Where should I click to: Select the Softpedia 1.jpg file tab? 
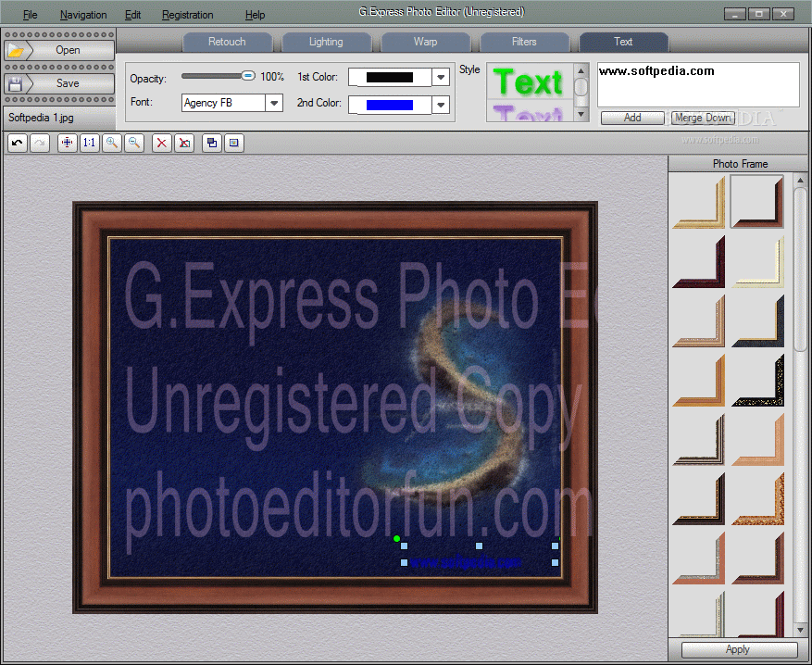(58, 118)
